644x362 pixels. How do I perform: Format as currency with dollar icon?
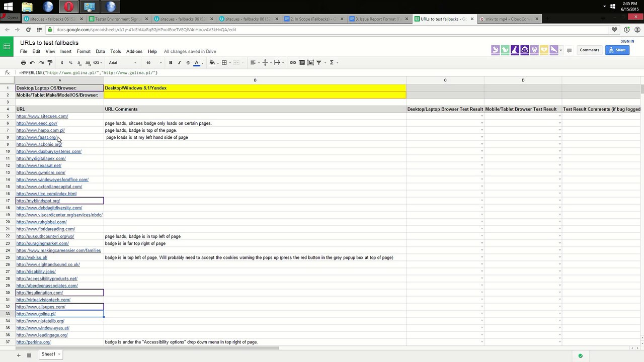pos(62,63)
